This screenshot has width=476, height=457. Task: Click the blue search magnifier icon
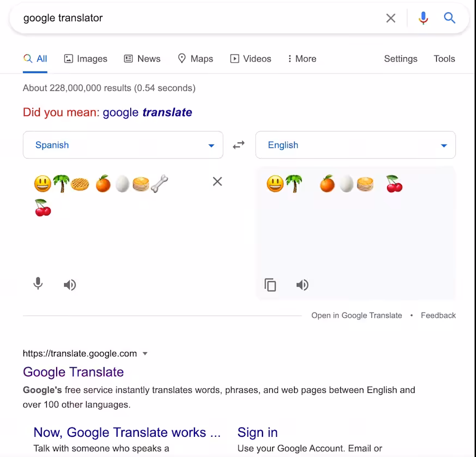(449, 18)
